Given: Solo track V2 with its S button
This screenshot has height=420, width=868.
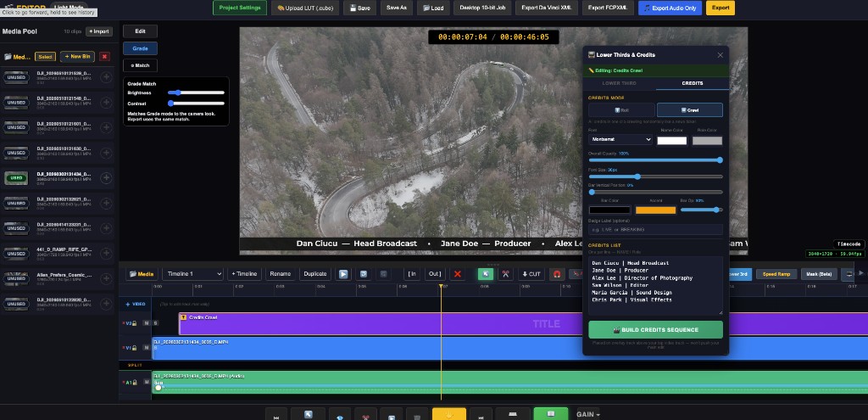Looking at the screenshot, I should coord(155,323).
